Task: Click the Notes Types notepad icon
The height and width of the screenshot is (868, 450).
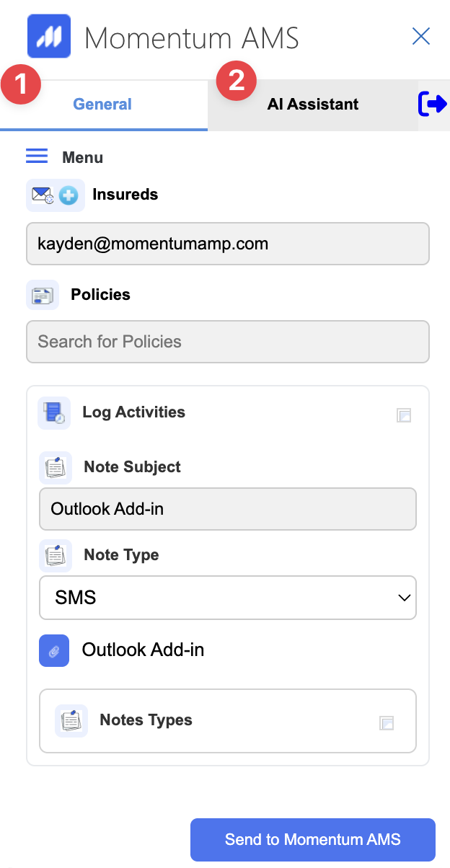Action: pos(71,720)
